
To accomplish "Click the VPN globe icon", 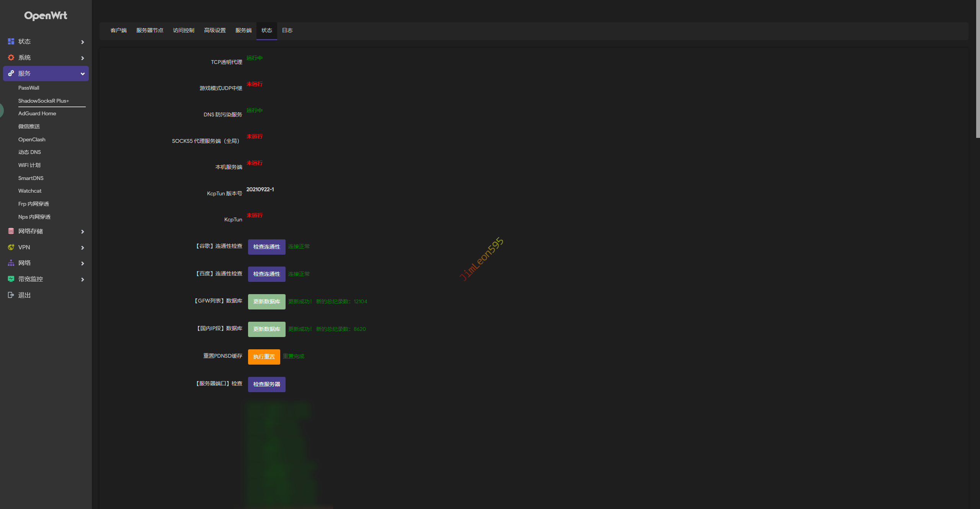I will pos(11,247).
